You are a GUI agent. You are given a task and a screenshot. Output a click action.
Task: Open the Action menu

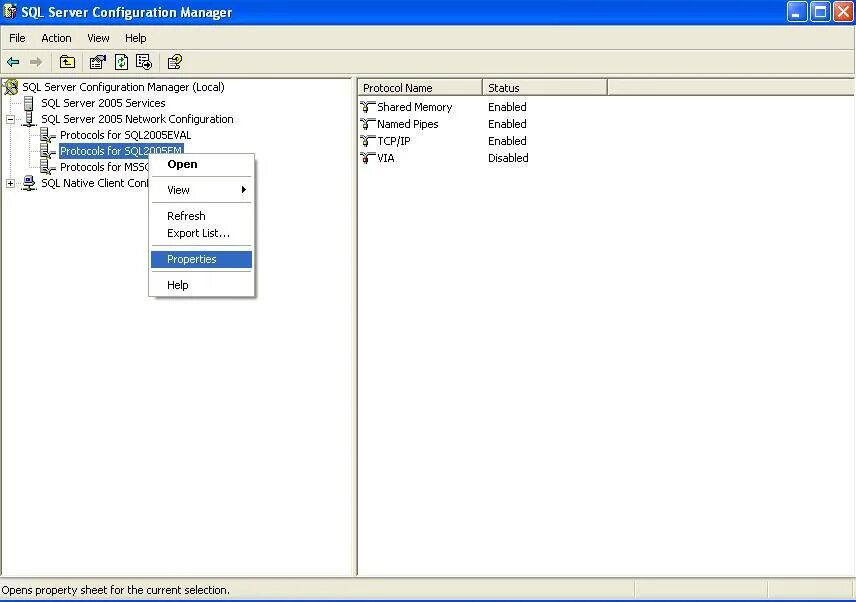click(x=56, y=38)
